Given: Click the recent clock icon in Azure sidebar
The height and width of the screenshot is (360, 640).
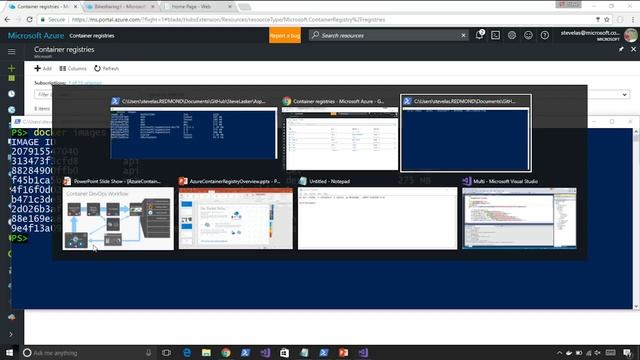Looking at the screenshot, I should (x=11, y=93).
